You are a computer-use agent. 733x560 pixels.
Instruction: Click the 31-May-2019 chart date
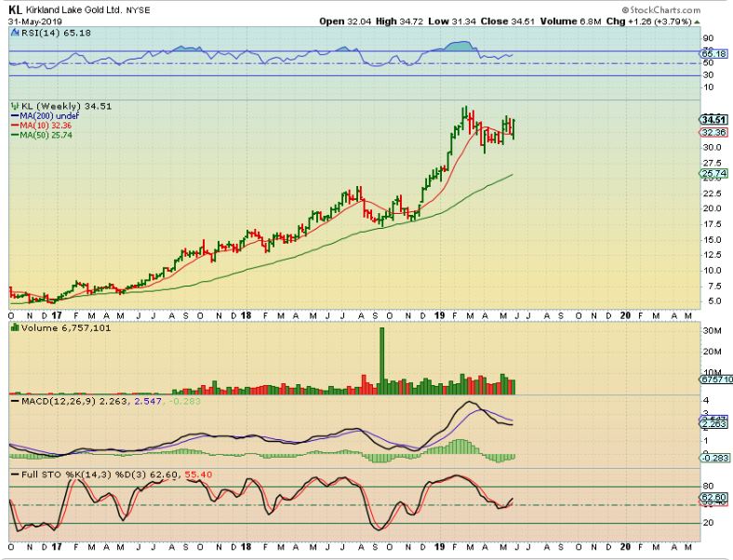point(35,21)
